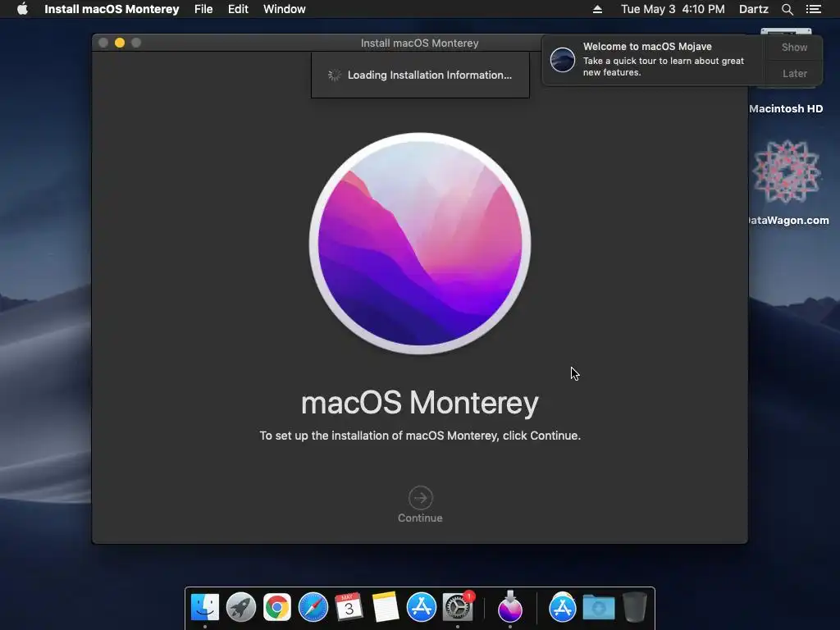Screen dimensions: 840x630
Task: Click the Continue arrow button
Action: [421, 498]
